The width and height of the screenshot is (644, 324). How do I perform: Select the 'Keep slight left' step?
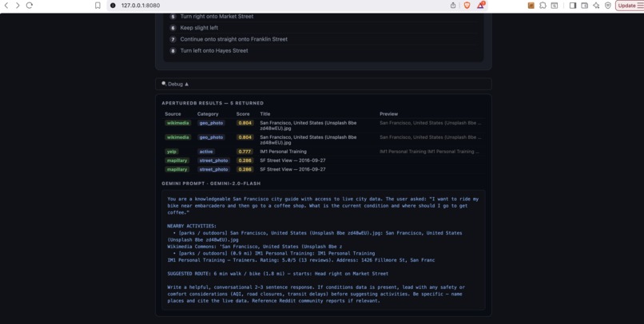pyautogui.click(x=199, y=28)
